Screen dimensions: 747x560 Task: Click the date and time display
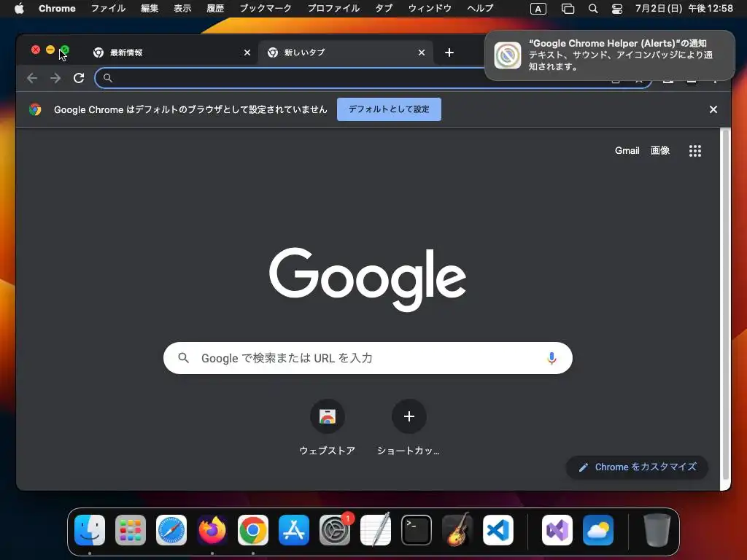click(x=684, y=8)
